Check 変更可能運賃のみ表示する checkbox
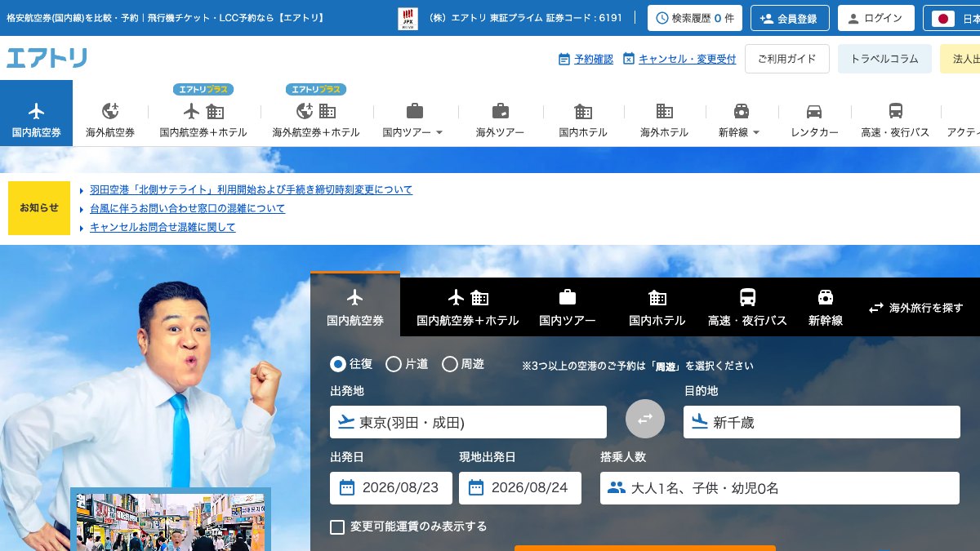 pyautogui.click(x=337, y=527)
